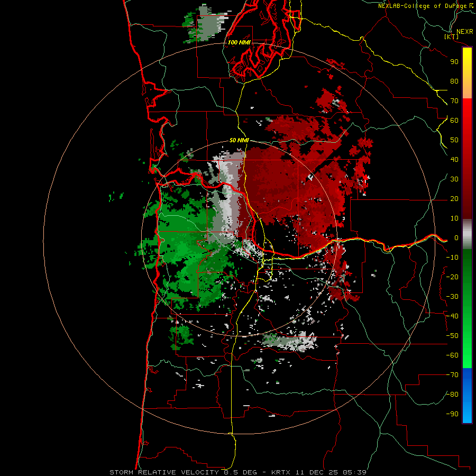Click the "-90" value on the velocity scale

tap(452, 414)
